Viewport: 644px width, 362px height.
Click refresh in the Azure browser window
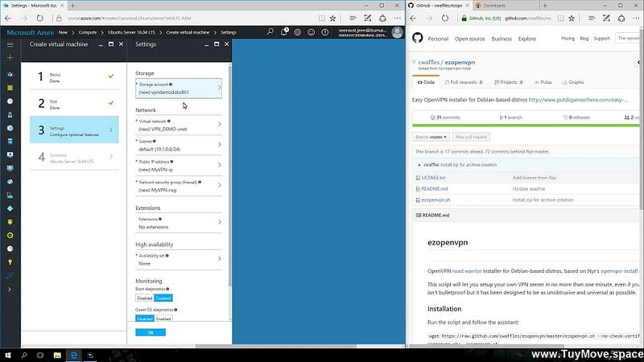(x=39, y=18)
